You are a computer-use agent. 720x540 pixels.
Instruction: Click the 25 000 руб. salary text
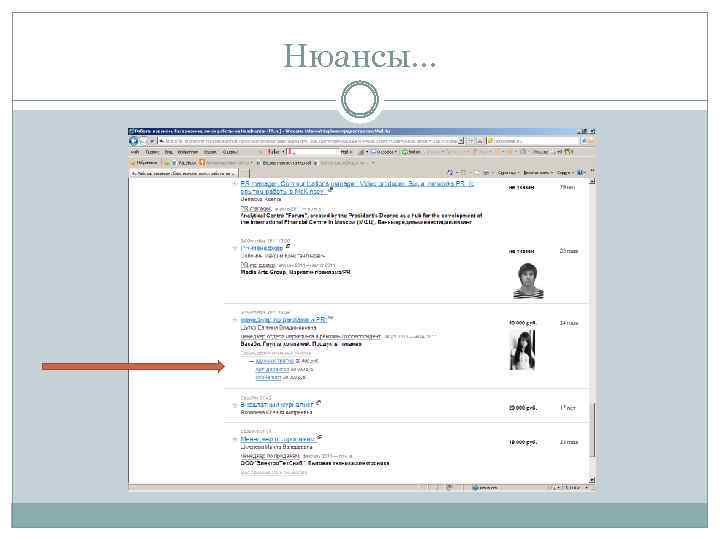point(523,408)
